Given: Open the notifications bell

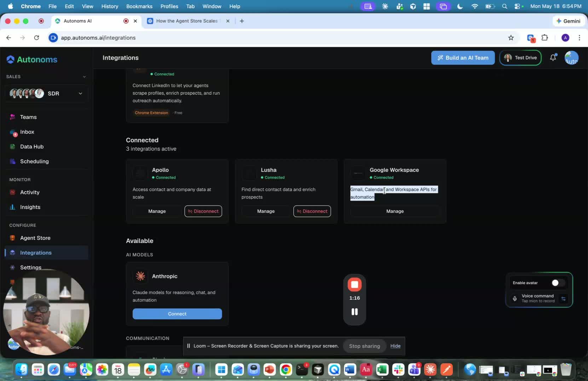Looking at the screenshot, I should [553, 58].
